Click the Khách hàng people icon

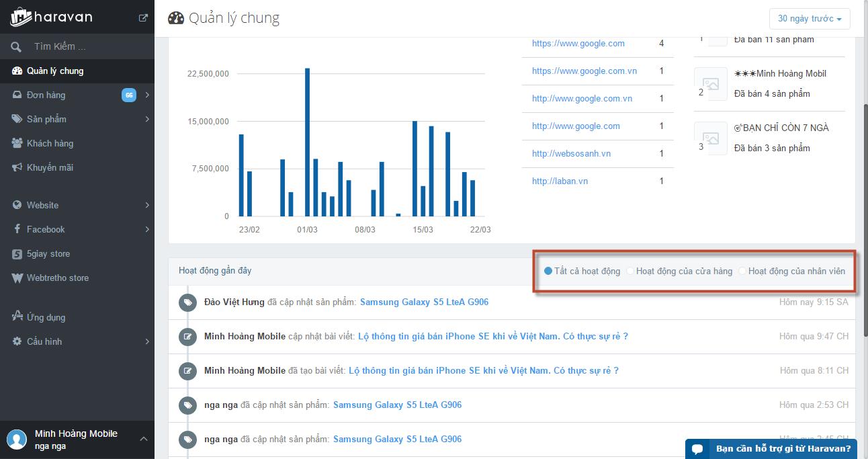[x=17, y=143]
